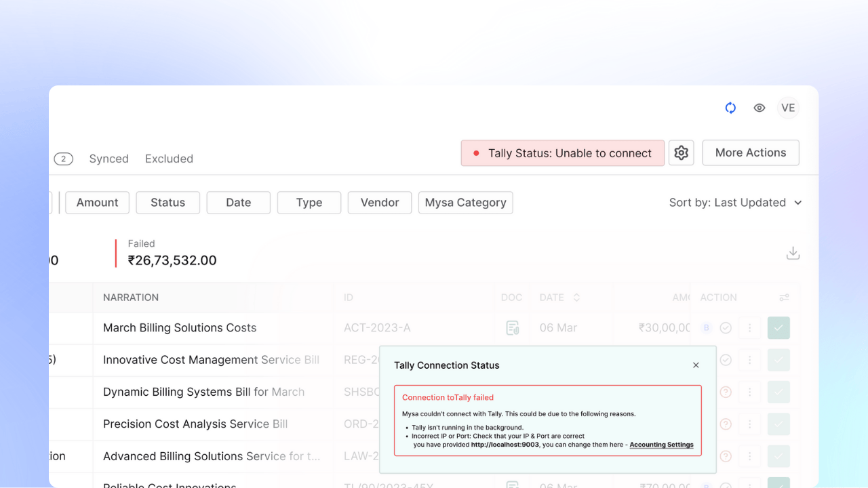The height and width of the screenshot is (488, 868).
Task: Click the ACT-2023-A ID cell
Action: point(377,328)
